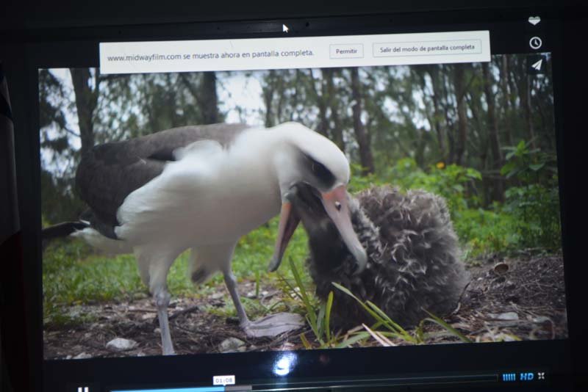Screen dimensions: 588x392
Task: Share the video using the paper plane icon
Action: pos(537,65)
